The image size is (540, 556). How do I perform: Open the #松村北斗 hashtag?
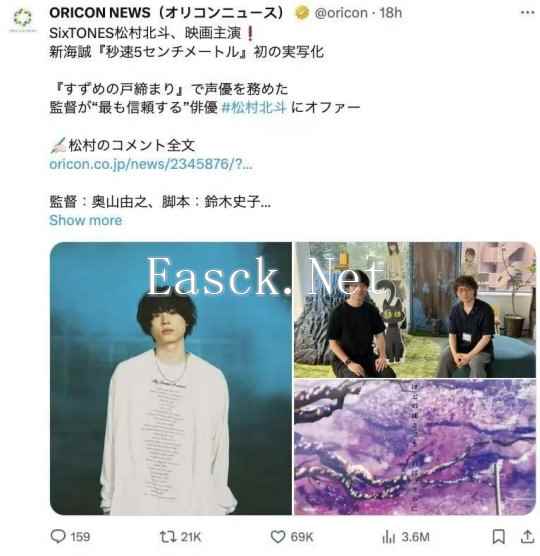(x=254, y=107)
